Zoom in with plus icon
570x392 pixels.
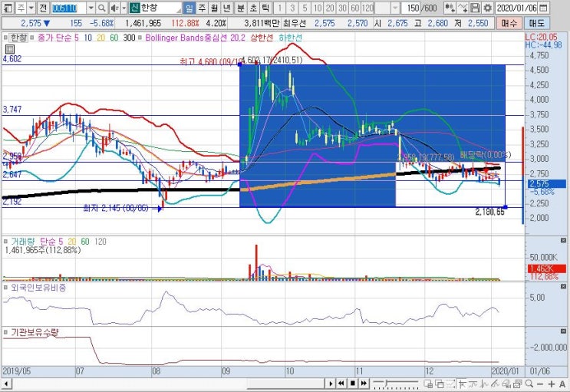click(552, 384)
